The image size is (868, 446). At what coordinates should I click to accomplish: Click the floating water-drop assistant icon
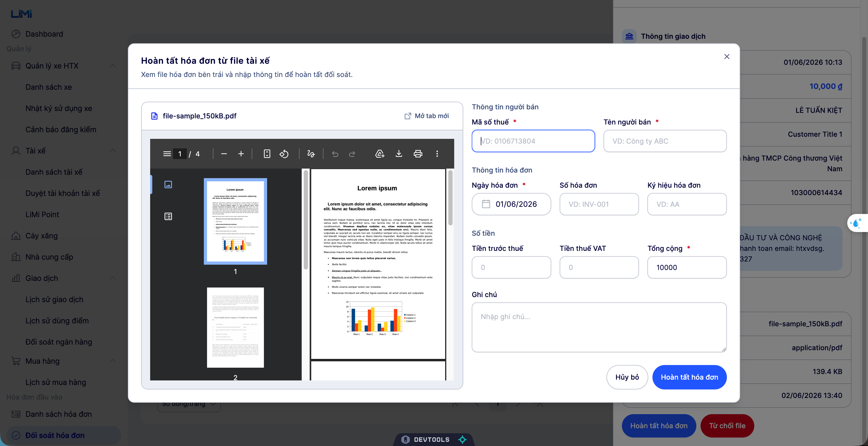tap(856, 223)
